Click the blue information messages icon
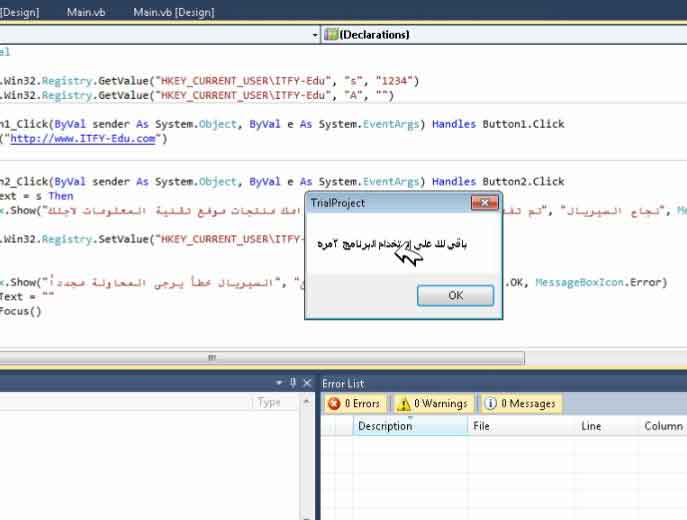687x520 pixels. click(491, 404)
